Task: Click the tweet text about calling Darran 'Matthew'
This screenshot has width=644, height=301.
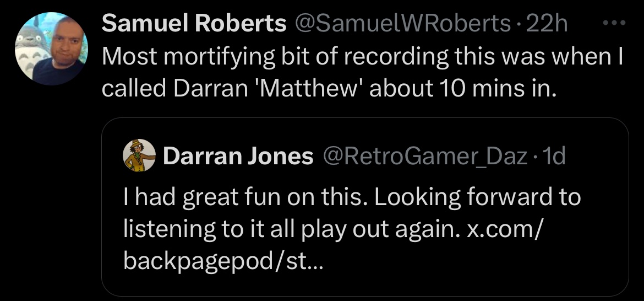Action: (362, 72)
